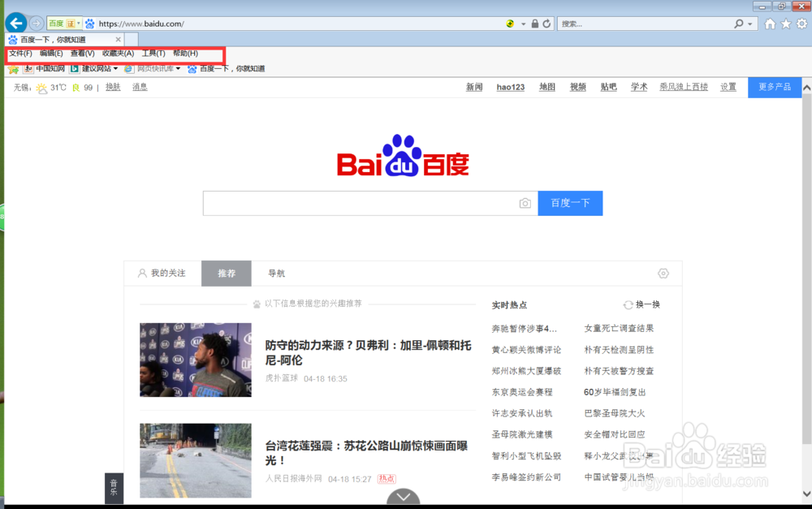
Task: Open hot topic 60岁毕福剑复出
Action: pyautogui.click(x=615, y=392)
